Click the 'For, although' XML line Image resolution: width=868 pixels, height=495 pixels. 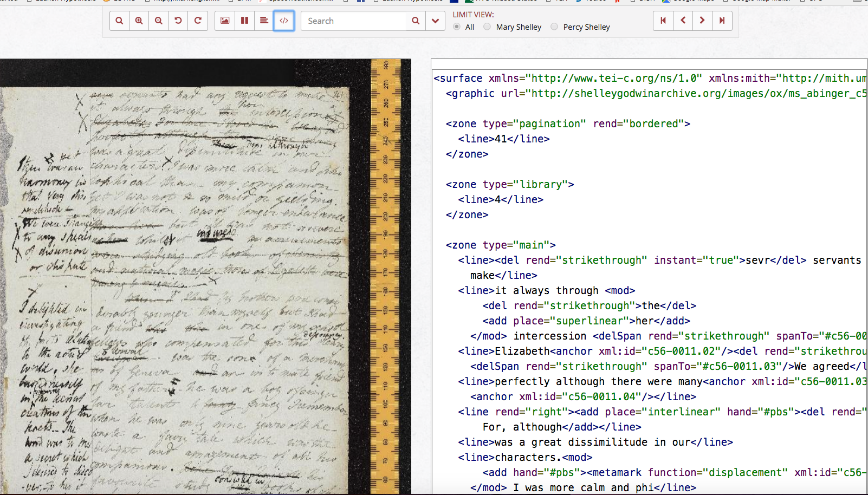coord(562,427)
